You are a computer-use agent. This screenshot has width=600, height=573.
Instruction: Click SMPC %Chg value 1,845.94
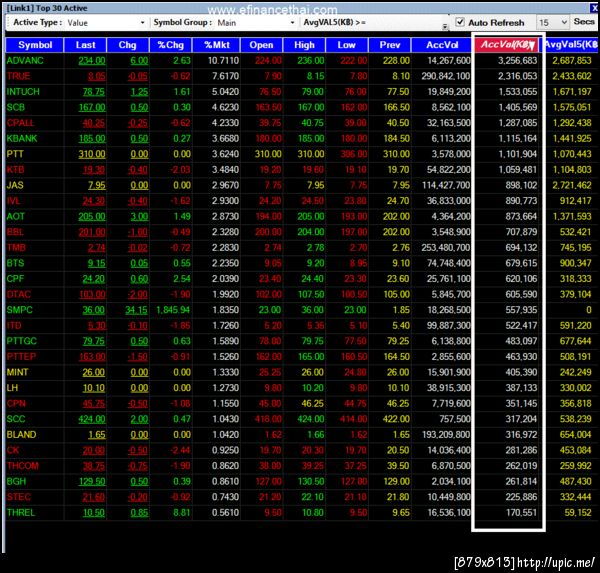click(x=173, y=310)
